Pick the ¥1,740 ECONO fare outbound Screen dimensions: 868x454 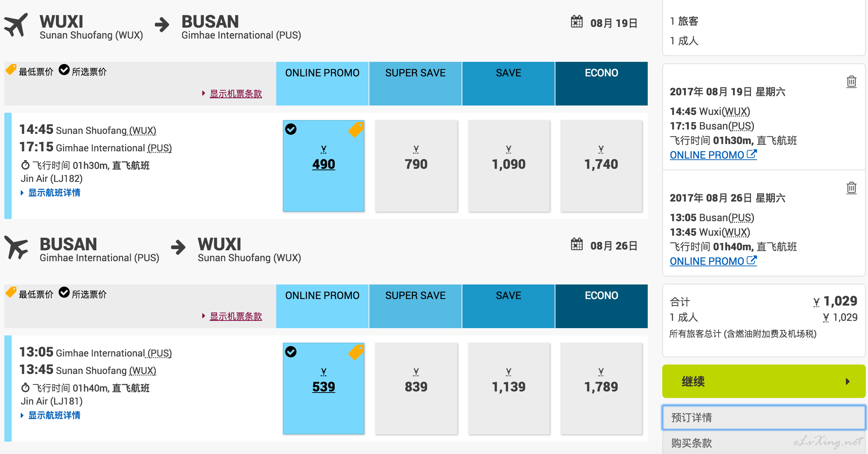click(601, 166)
